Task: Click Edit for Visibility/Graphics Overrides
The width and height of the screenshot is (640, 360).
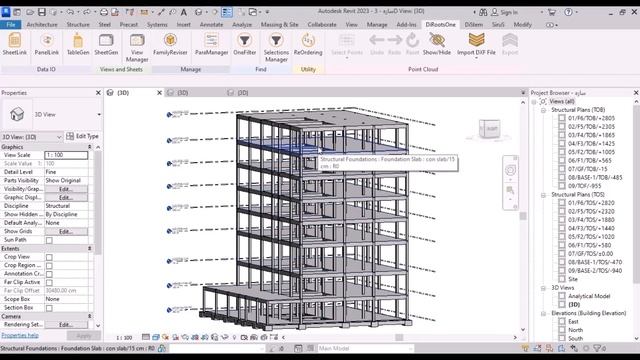Action: 66,189
